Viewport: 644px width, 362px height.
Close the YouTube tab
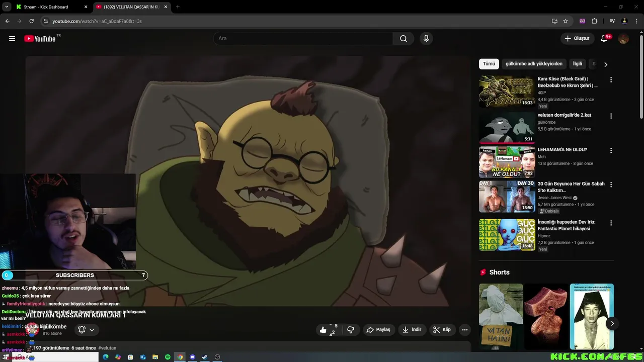point(166,7)
